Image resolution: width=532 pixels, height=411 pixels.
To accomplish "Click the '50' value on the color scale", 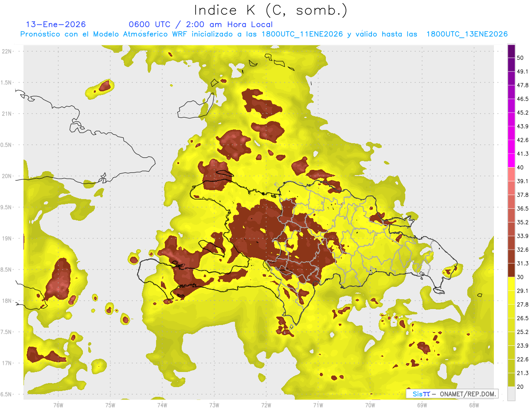I will (x=520, y=58).
